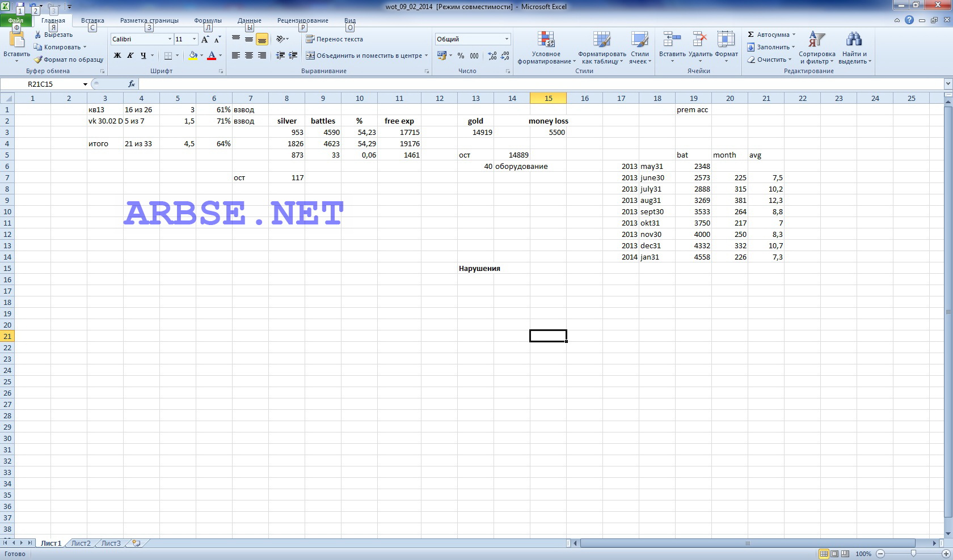This screenshot has height=560, width=953.
Task: Open the Name Box R21C15 dropdown arrow
Action: [85, 84]
